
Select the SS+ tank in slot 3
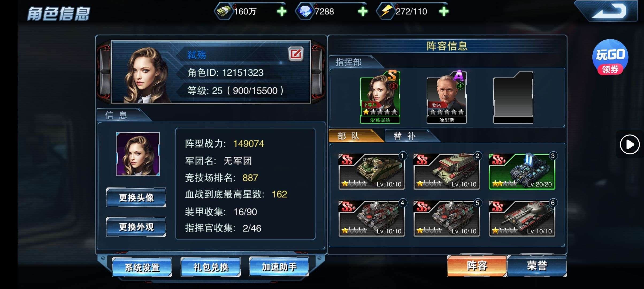tap(522, 172)
